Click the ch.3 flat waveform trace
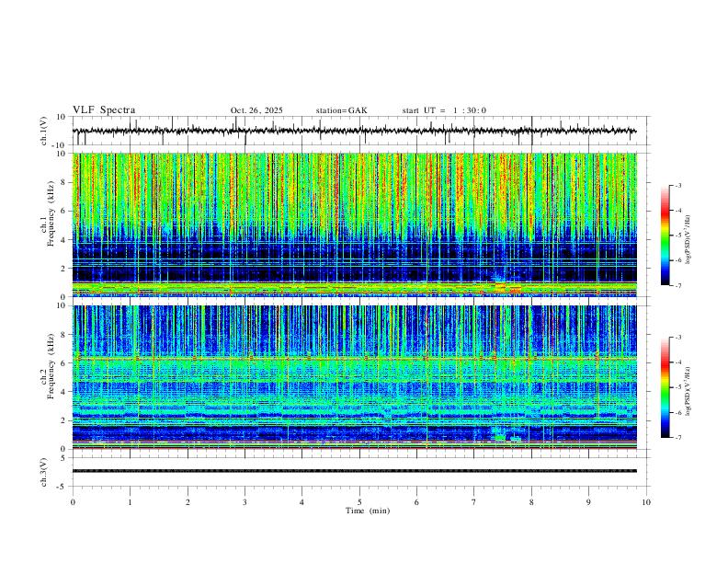728x563 pixels. (x=354, y=471)
